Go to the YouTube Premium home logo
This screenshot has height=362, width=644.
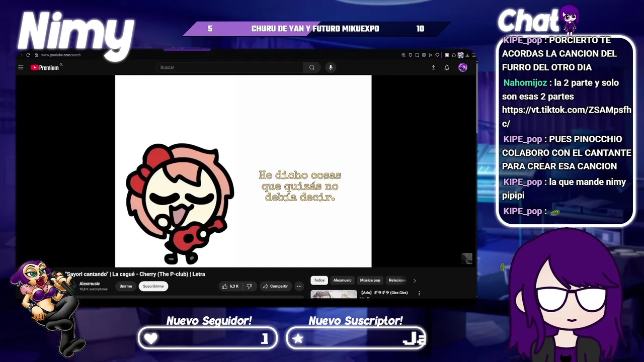(45, 67)
